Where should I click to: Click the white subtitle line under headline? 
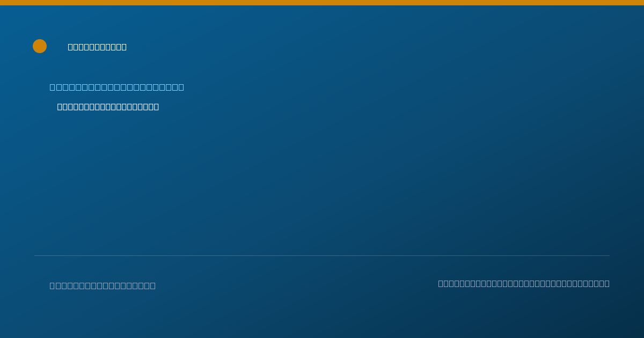click(x=108, y=107)
